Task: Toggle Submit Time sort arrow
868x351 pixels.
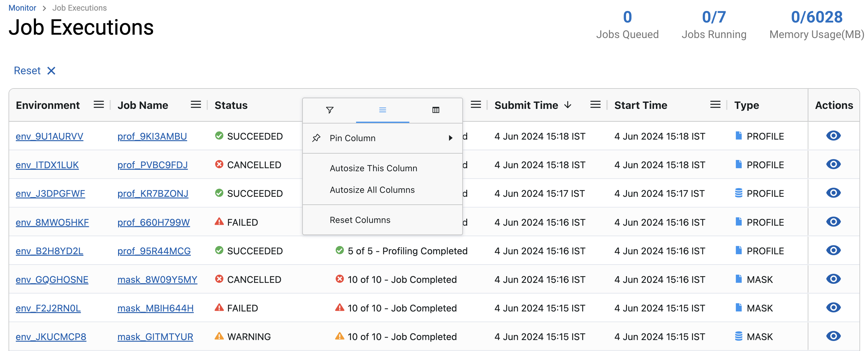Action: click(x=568, y=105)
